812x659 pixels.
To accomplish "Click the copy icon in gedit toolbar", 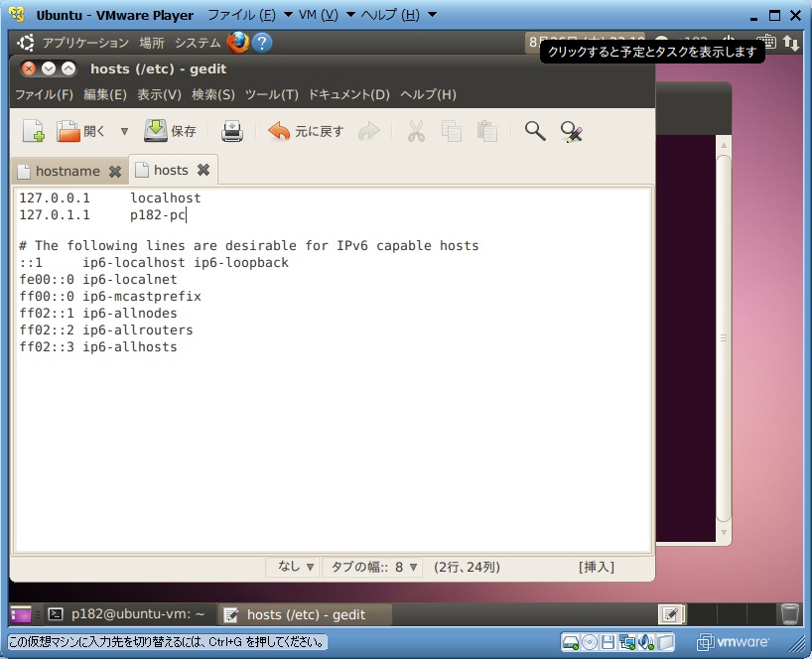I will click(x=451, y=131).
